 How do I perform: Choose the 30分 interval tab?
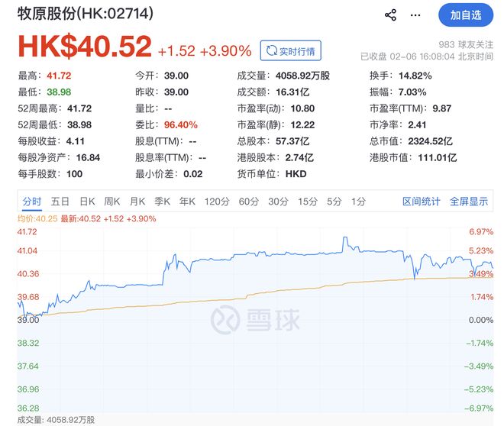pos(279,202)
